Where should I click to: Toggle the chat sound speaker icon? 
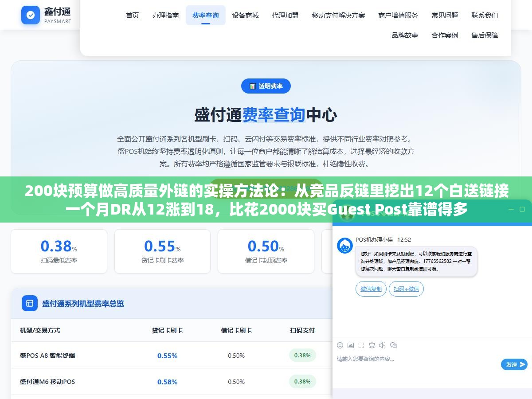click(x=383, y=345)
